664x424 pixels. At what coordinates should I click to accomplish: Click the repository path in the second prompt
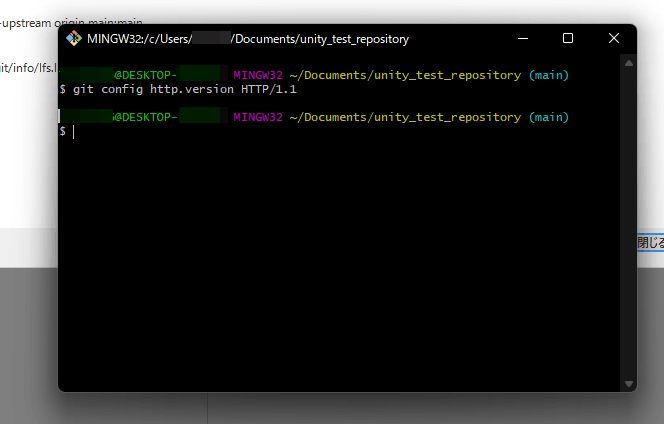click(x=405, y=118)
